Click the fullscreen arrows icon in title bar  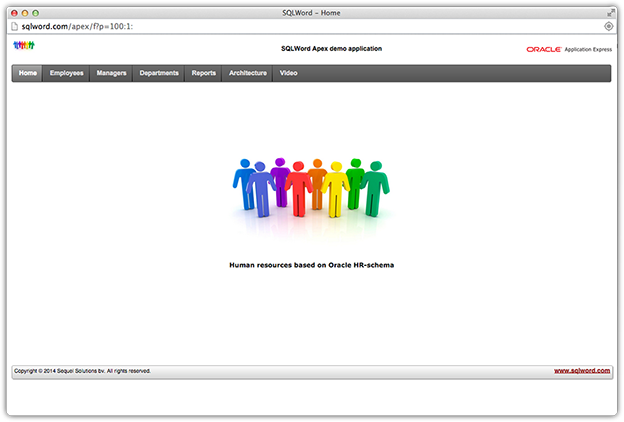(x=610, y=13)
